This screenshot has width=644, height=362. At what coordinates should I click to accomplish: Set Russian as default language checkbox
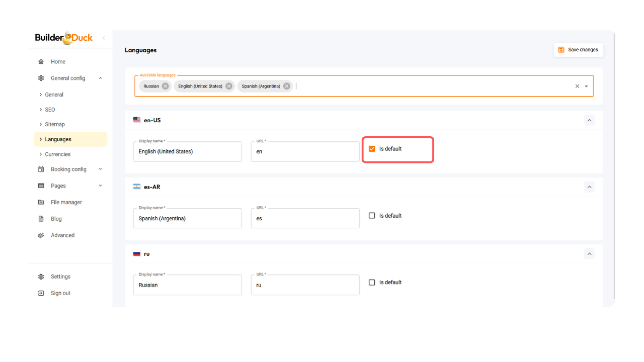(x=372, y=283)
